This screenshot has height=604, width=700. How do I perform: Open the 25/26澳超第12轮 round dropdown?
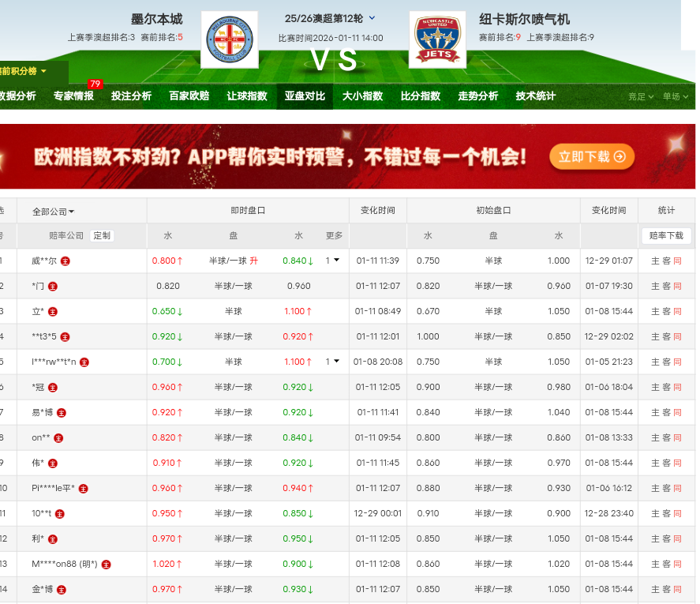click(372, 18)
